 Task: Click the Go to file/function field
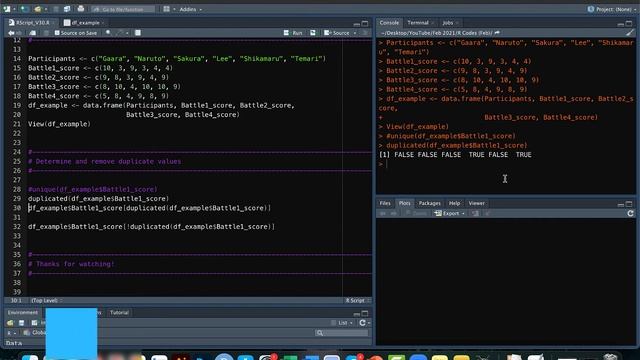tap(123, 9)
